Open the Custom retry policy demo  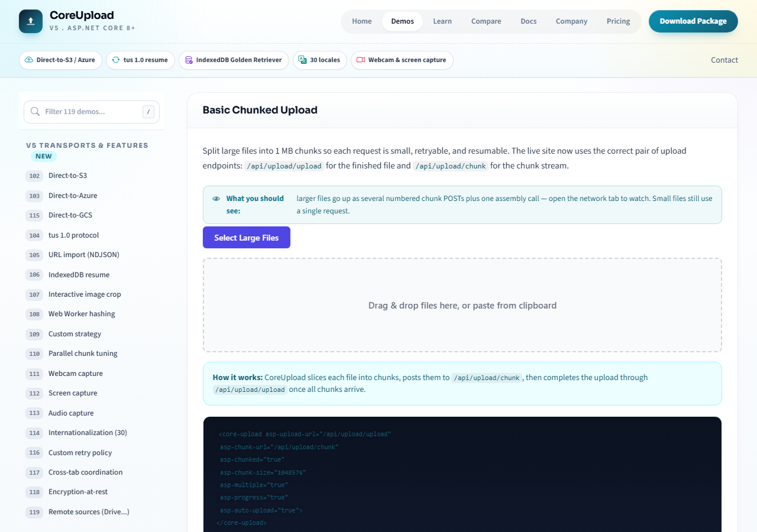pos(92,453)
